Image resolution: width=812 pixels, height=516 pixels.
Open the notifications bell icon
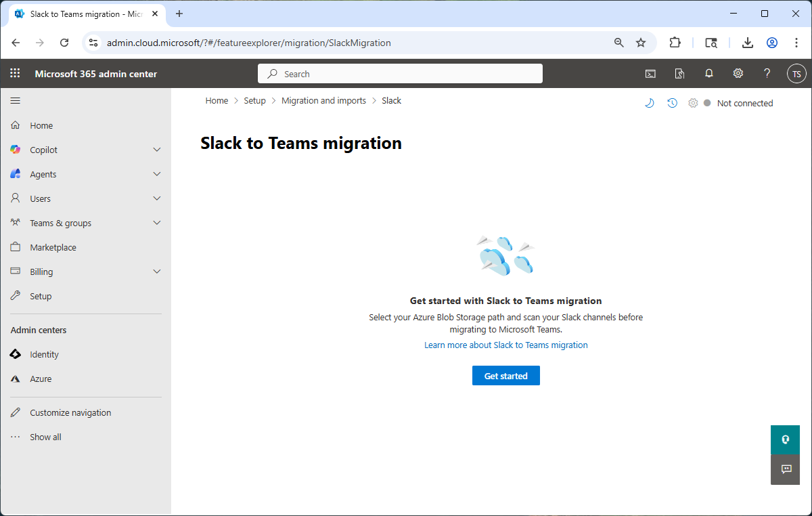708,73
